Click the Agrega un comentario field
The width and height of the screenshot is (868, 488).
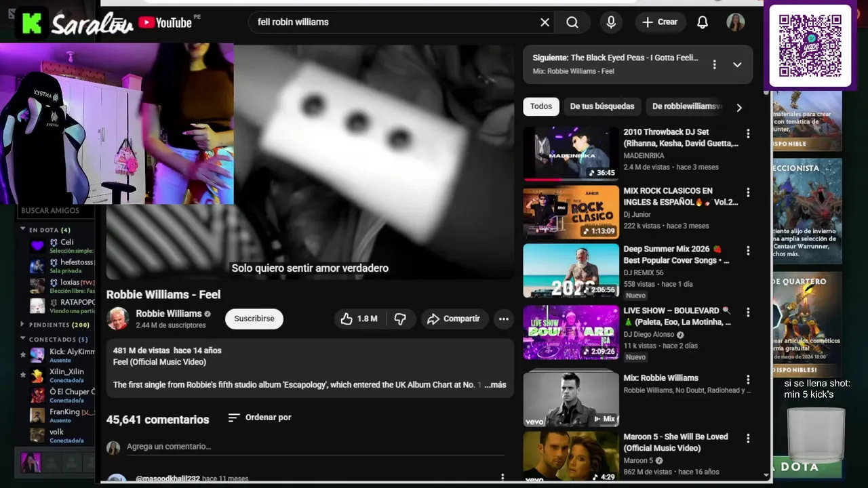(x=315, y=447)
